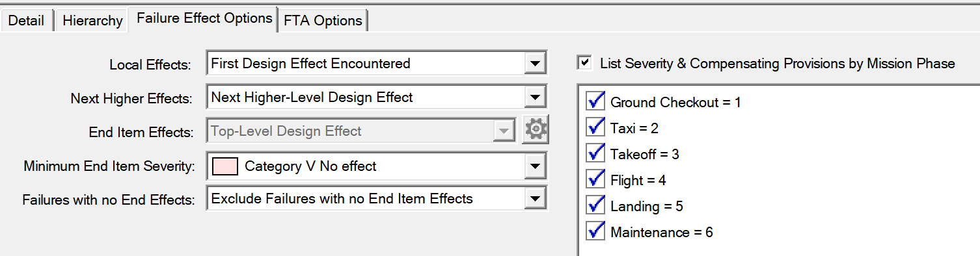Open End Item Effects gear settings
This screenshot has width=980, height=256.
click(x=536, y=130)
